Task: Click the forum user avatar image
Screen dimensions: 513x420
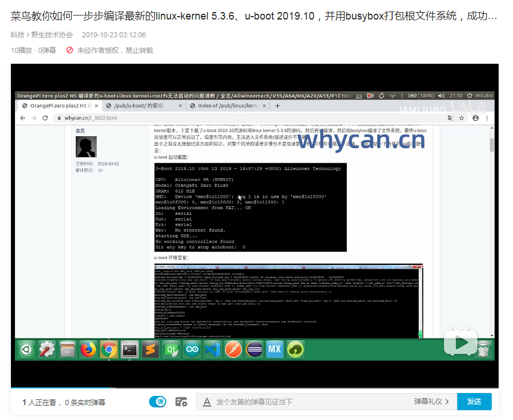Action: pyautogui.click(x=86, y=147)
